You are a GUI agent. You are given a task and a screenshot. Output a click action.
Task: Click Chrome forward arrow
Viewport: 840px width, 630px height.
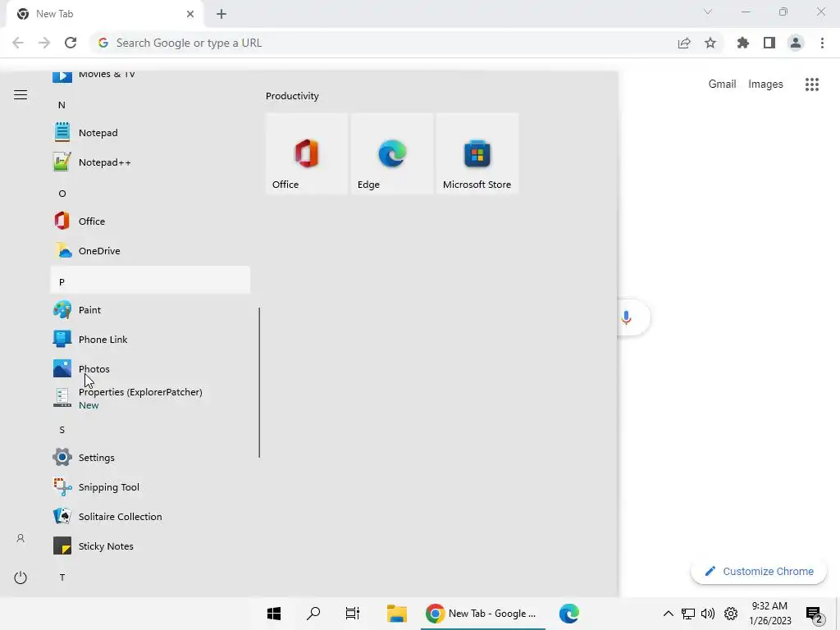[44, 43]
